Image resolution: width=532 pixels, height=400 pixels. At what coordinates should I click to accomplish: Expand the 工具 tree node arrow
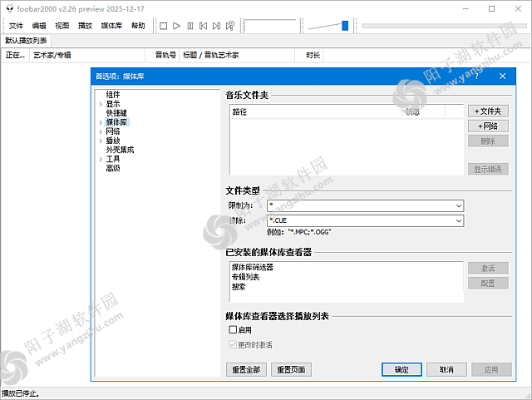[x=101, y=160]
